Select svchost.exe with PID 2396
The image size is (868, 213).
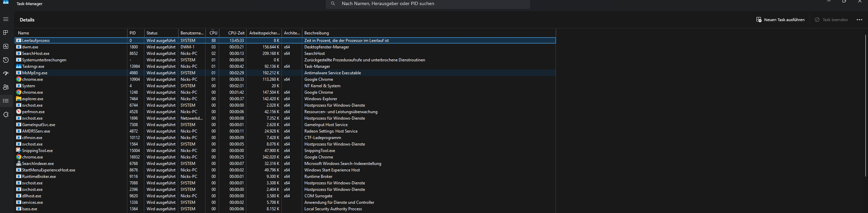point(32,189)
